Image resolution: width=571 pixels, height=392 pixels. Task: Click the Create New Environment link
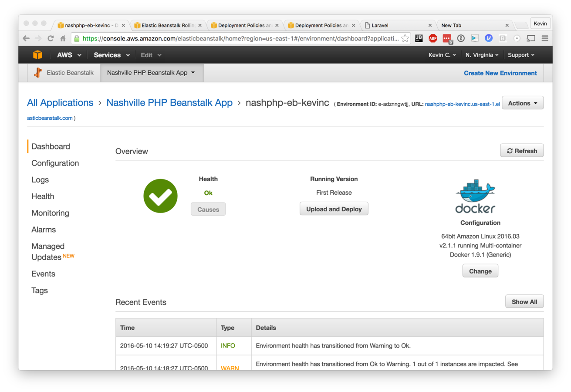(x=500, y=73)
